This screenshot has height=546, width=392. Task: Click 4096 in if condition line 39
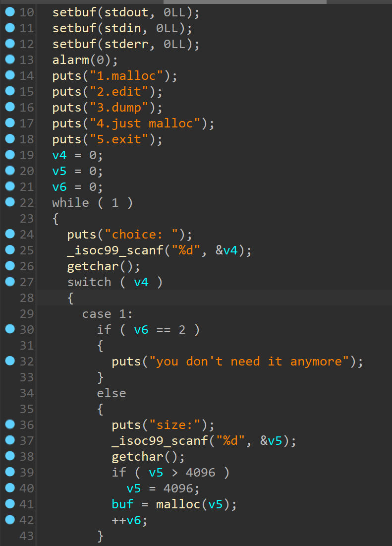point(200,473)
